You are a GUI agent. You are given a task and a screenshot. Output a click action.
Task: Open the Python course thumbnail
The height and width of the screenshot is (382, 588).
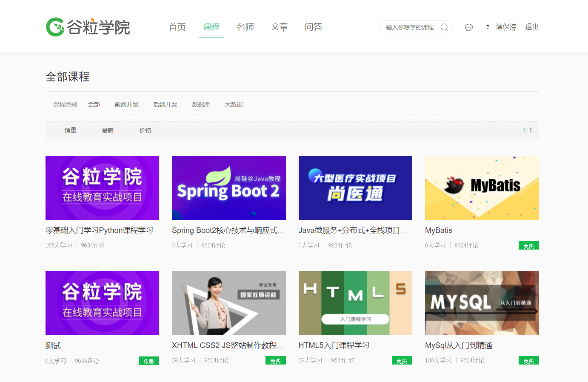click(x=102, y=188)
